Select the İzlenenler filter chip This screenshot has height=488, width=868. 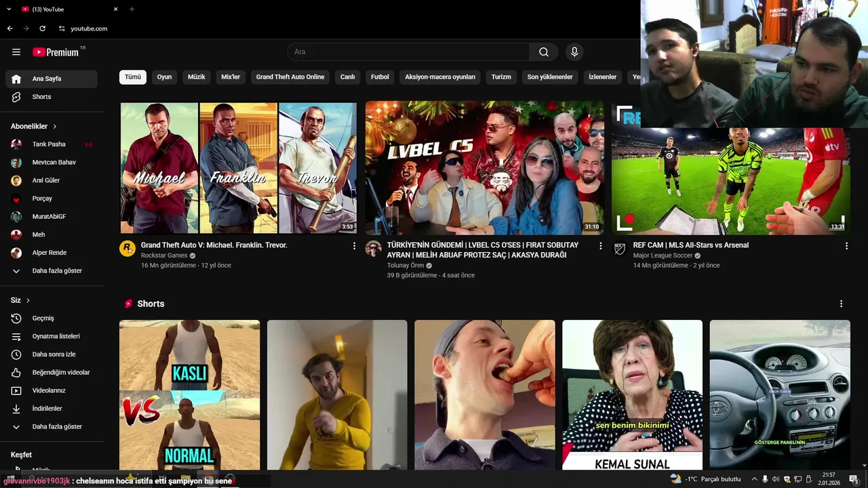click(603, 77)
